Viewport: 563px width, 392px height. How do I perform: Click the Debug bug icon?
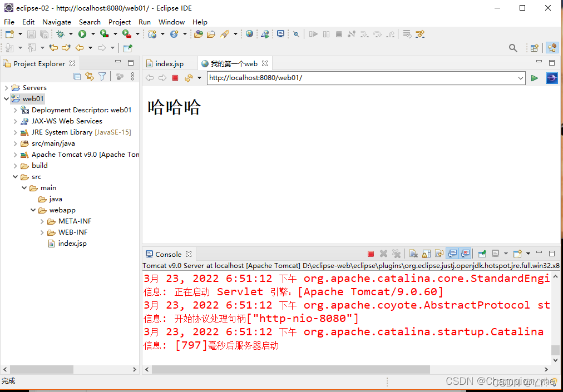coord(60,34)
